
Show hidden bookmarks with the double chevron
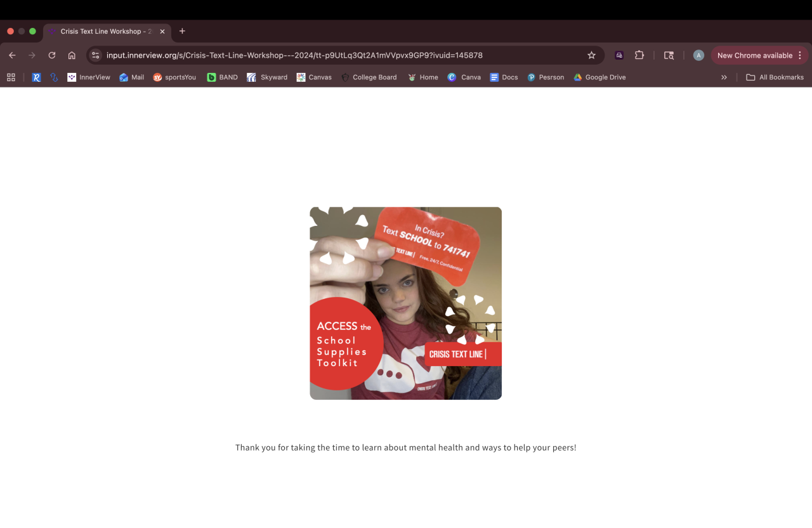(x=724, y=77)
